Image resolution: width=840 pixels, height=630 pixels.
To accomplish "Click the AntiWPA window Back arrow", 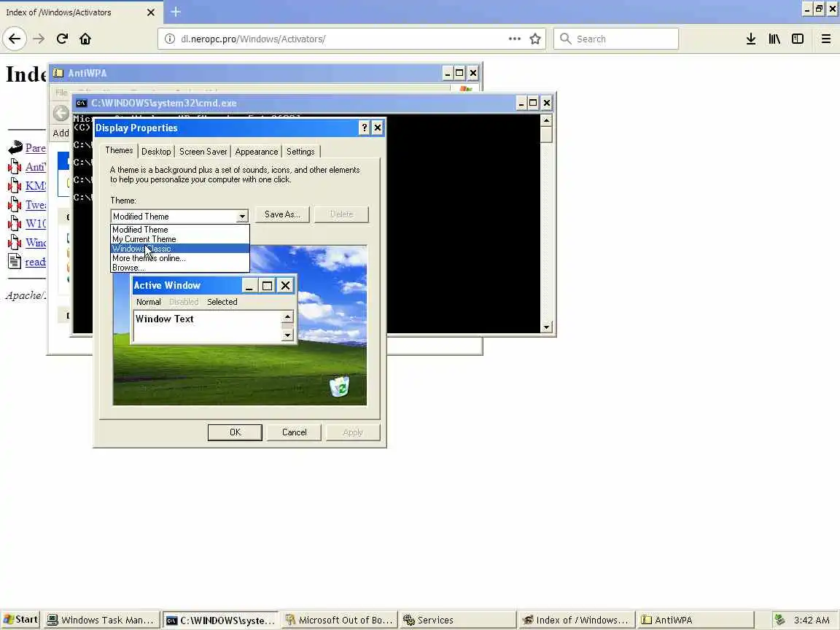I will click(x=61, y=113).
